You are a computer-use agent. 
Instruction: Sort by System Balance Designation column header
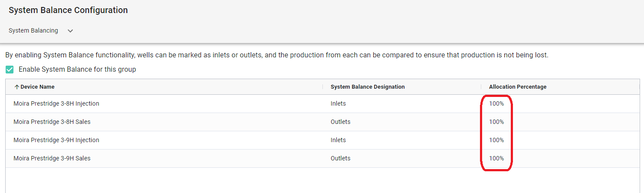click(368, 87)
